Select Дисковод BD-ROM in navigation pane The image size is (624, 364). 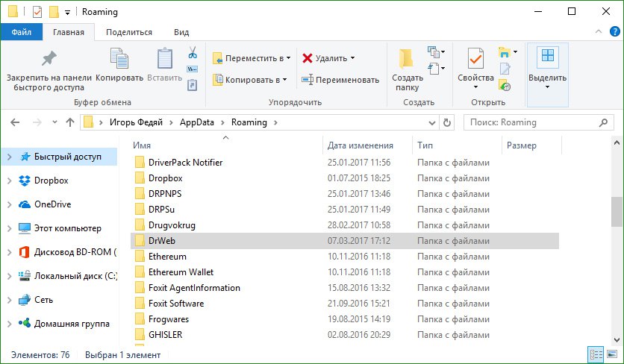click(x=75, y=252)
